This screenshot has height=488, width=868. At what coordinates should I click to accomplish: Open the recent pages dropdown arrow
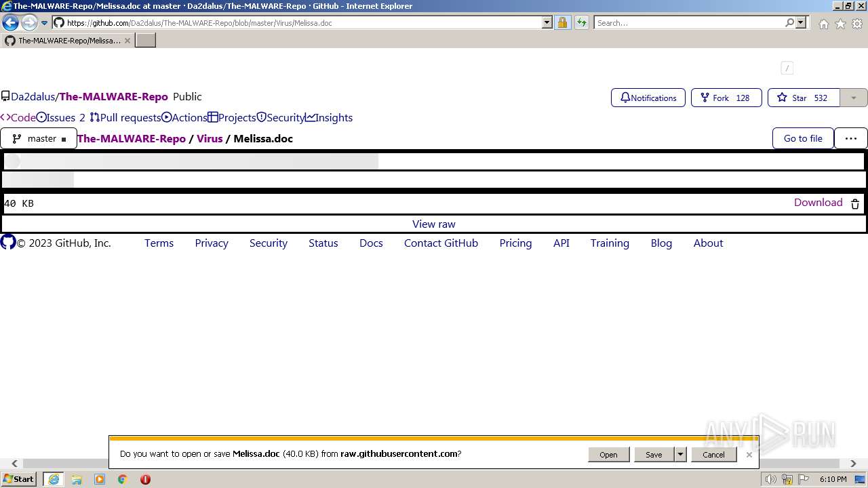pyautogui.click(x=45, y=23)
